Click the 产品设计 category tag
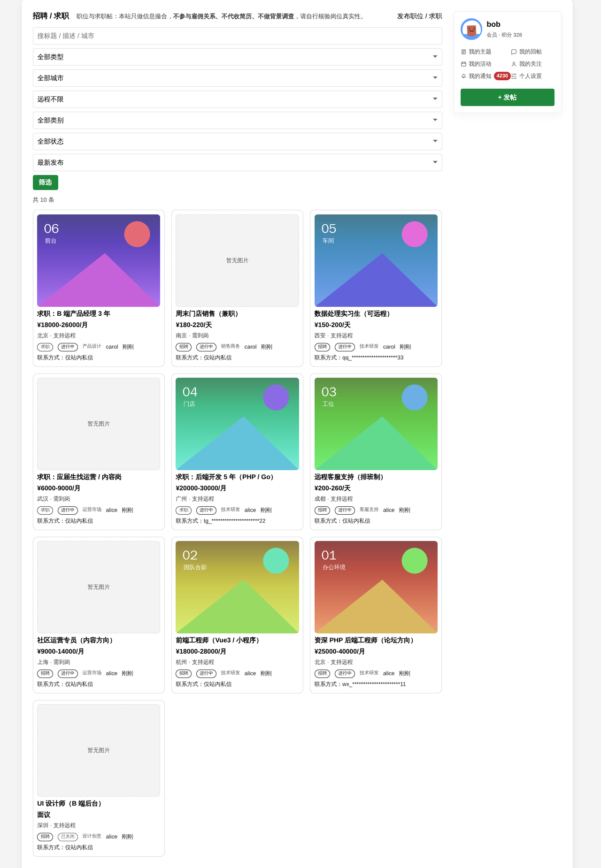 pyautogui.click(x=92, y=346)
